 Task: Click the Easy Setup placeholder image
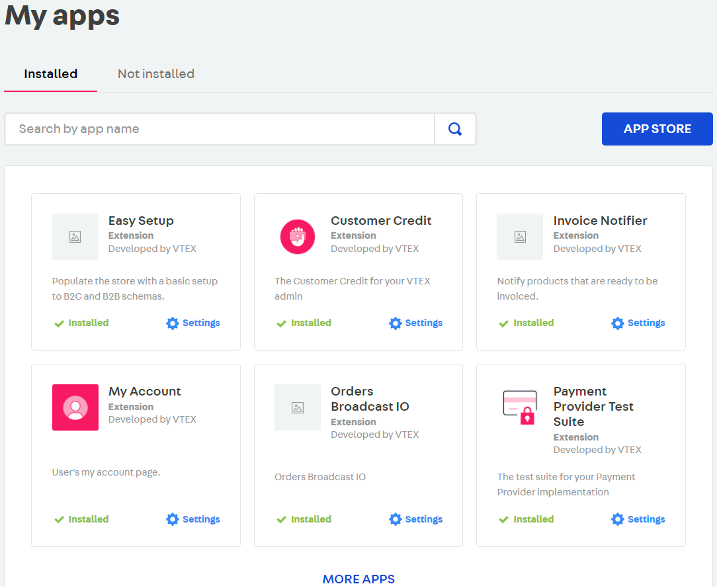(75, 237)
